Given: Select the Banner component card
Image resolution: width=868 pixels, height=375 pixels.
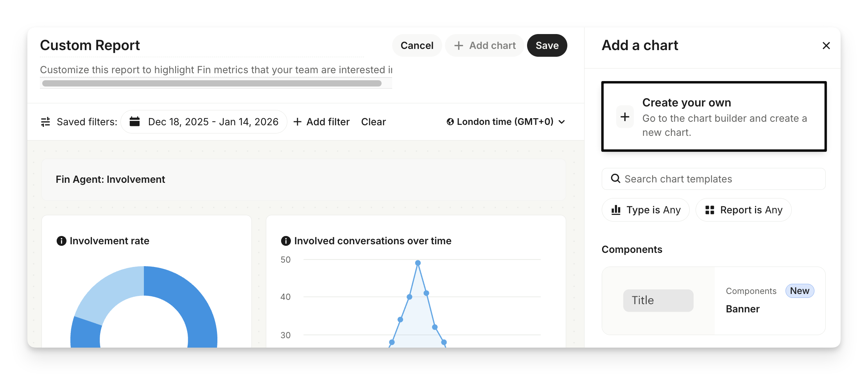Looking at the screenshot, I should [x=713, y=301].
